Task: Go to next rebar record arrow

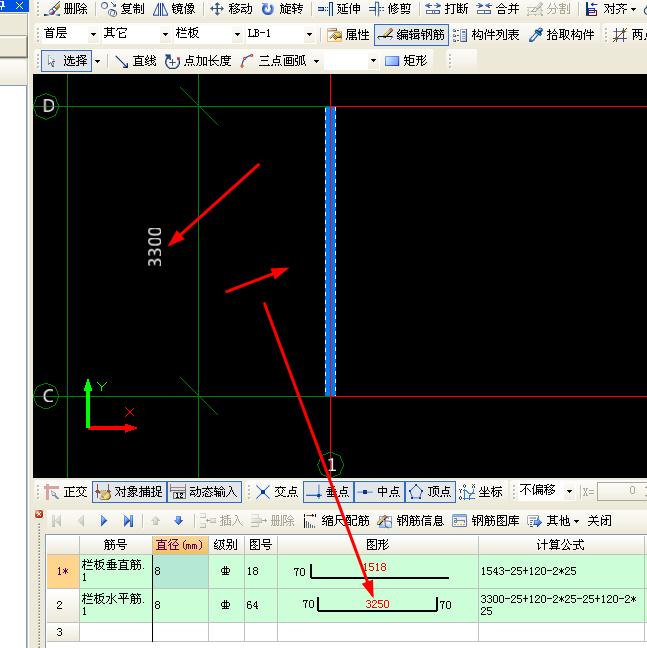Action: (104, 521)
